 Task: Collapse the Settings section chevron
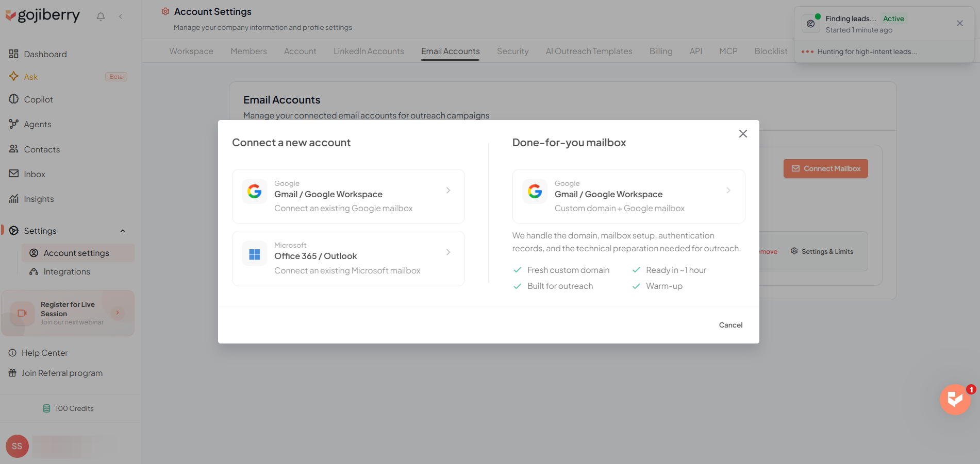tap(123, 231)
